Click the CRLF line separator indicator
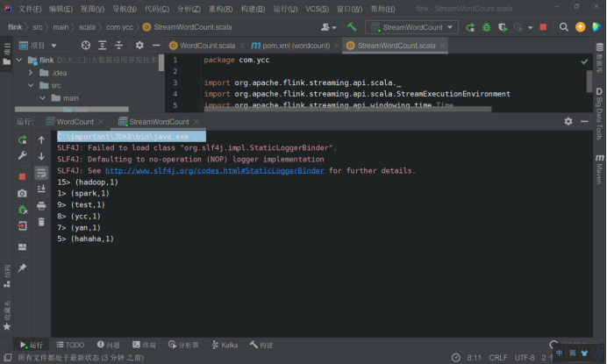This screenshot has width=607, height=364. (x=498, y=357)
